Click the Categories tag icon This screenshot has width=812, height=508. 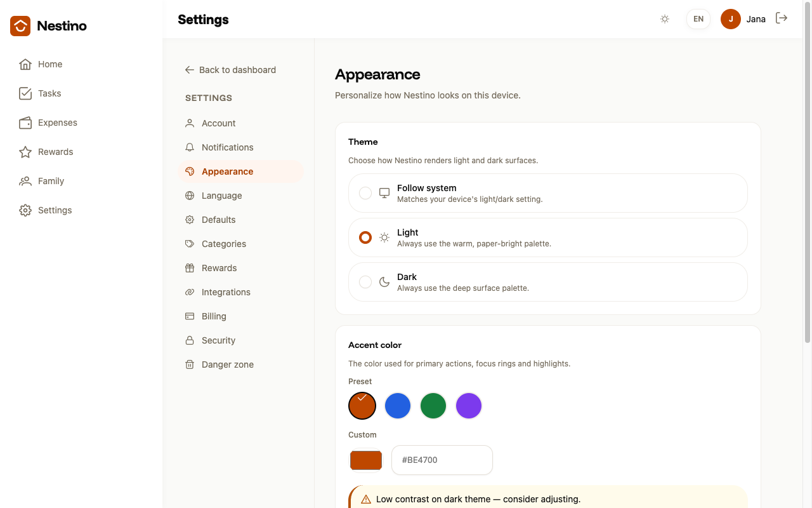click(190, 244)
